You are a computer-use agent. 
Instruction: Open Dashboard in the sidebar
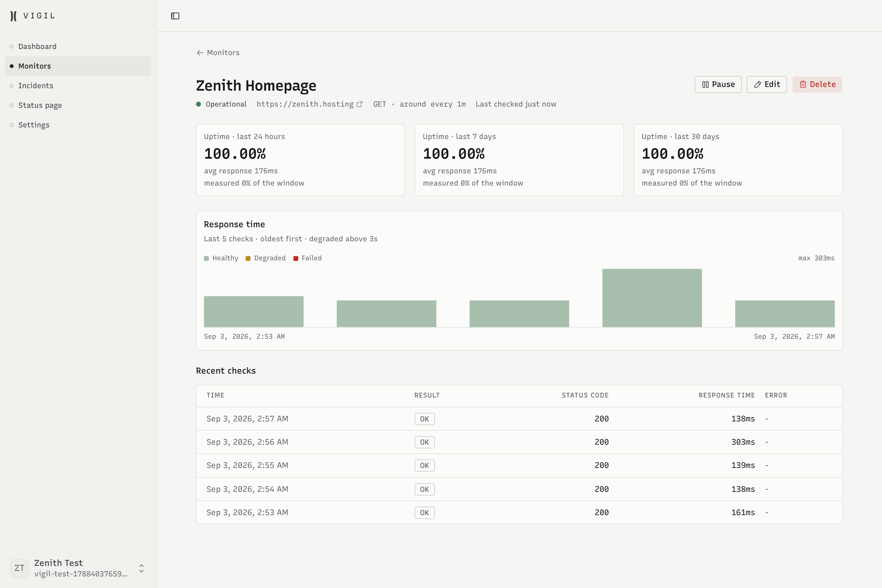click(x=78, y=47)
